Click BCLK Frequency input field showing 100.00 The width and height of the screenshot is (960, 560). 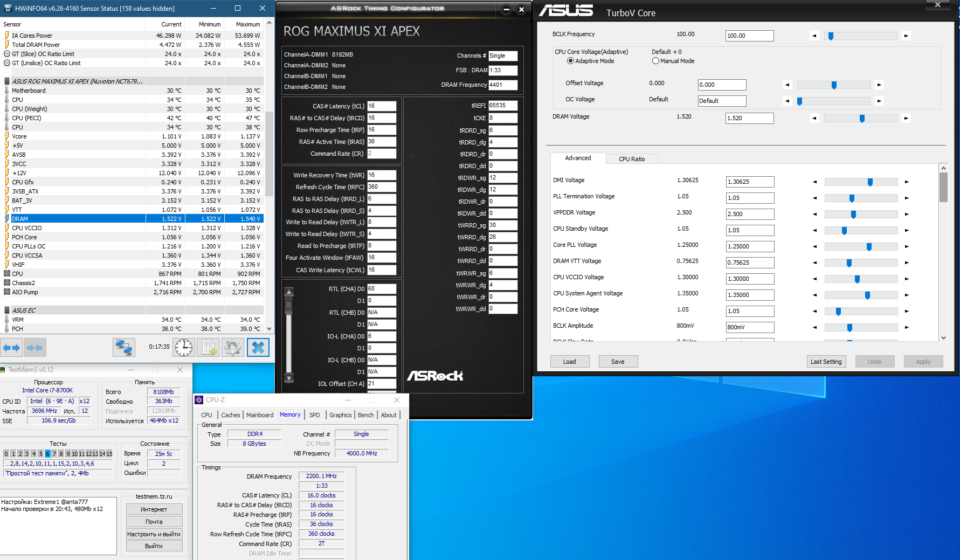[750, 36]
